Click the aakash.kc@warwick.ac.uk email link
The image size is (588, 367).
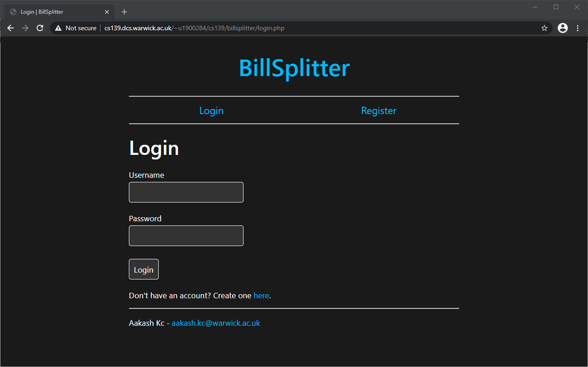pos(216,323)
